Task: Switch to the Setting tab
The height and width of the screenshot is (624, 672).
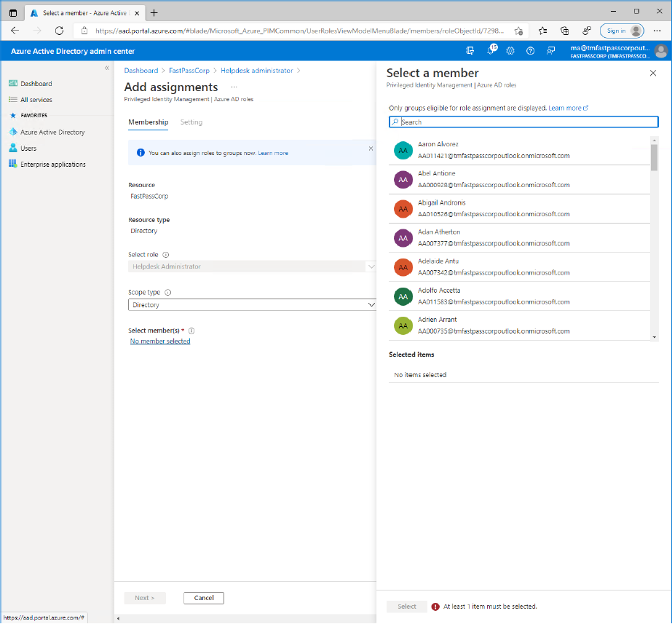Action: [191, 122]
